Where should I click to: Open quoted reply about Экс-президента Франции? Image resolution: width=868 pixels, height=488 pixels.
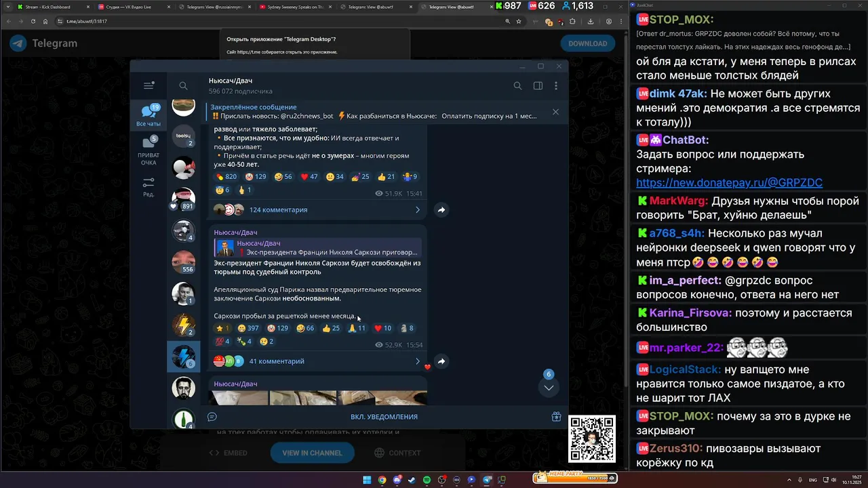318,247
